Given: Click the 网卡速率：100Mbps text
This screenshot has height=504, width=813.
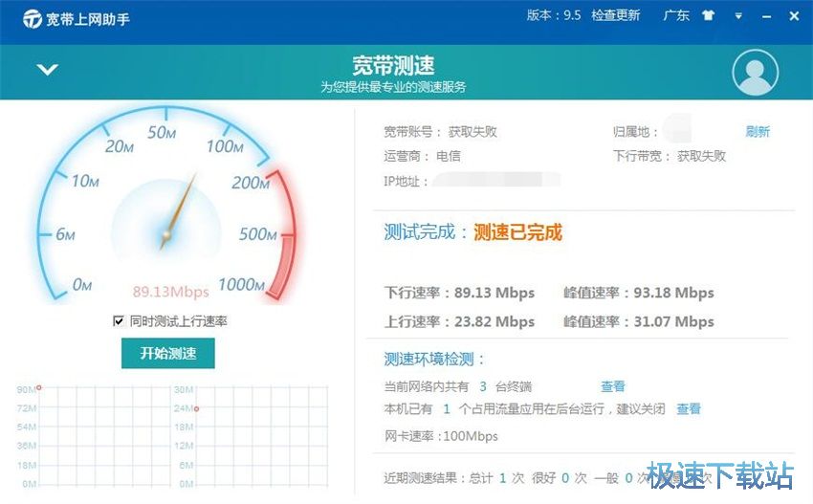Looking at the screenshot, I should [441, 436].
